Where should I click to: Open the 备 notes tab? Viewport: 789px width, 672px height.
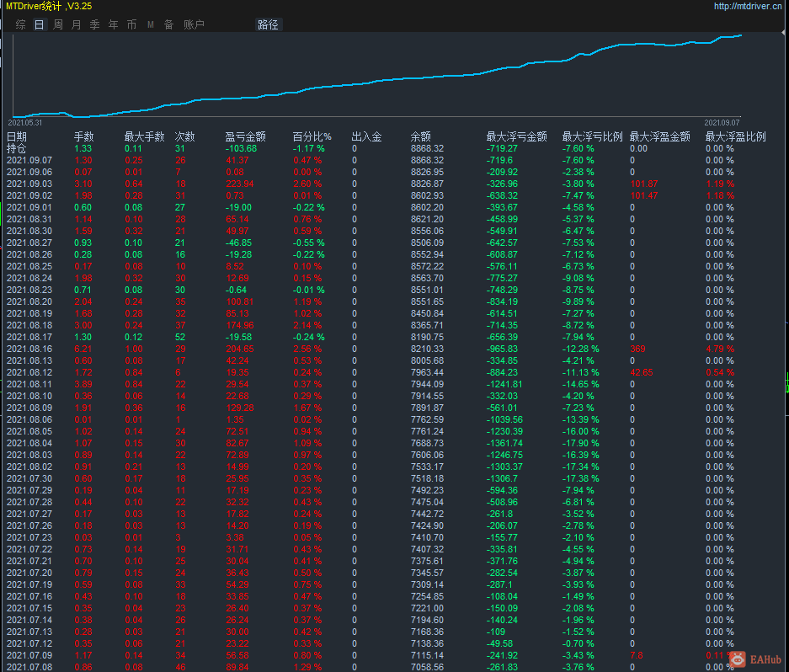(168, 24)
